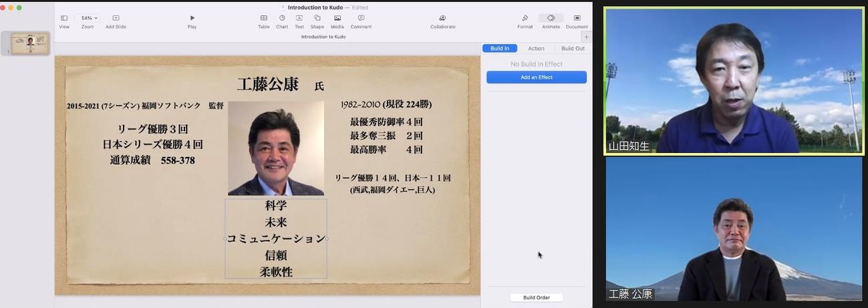Select the 工藤公康 title text
The image size is (868, 308).
pos(267,84)
